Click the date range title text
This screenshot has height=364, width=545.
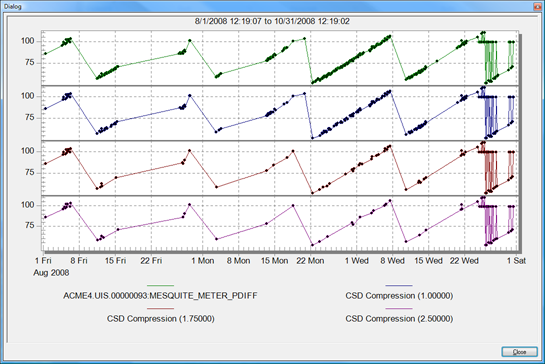point(272,21)
